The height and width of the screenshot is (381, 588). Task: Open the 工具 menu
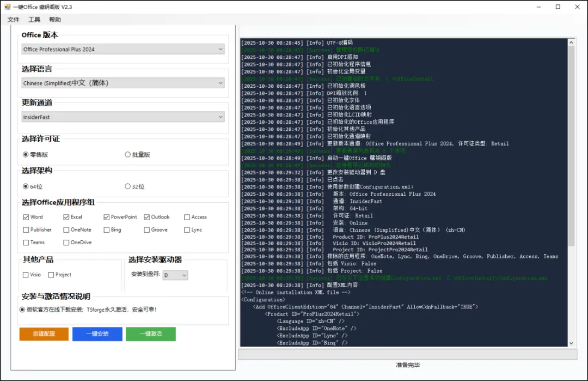point(34,20)
